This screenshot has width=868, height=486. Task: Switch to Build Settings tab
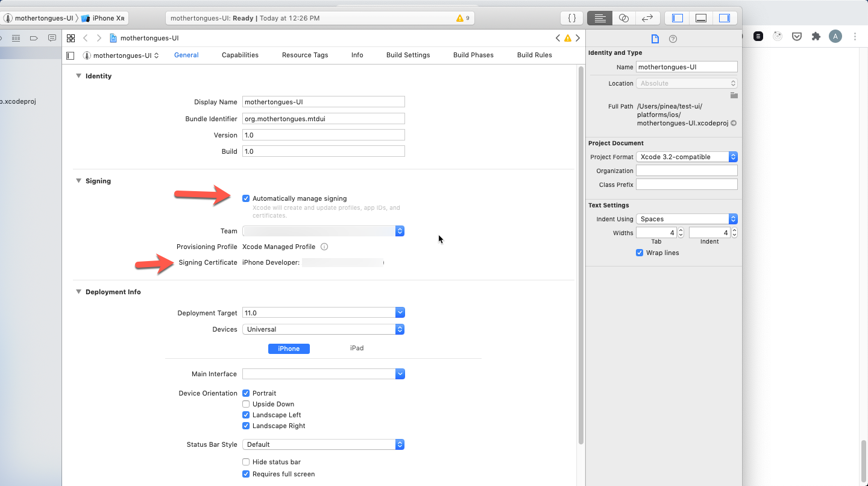pyautogui.click(x=408, y=55)
